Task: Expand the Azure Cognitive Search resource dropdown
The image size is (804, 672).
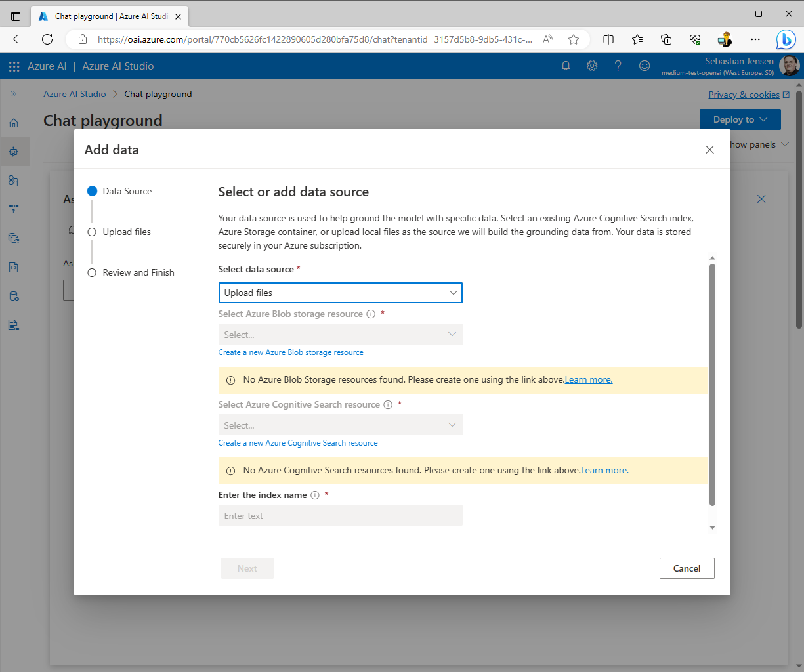Action: [x=340, y=425]
